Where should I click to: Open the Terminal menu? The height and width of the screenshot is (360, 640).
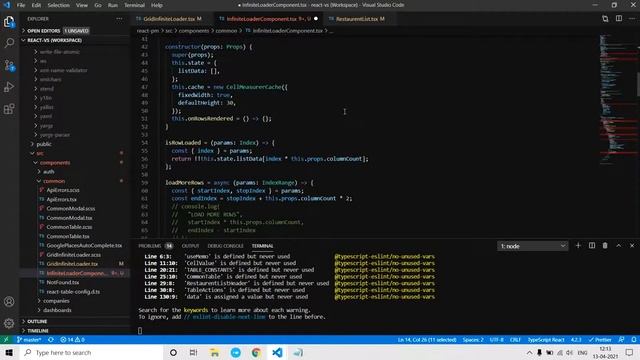pos(134,5)
